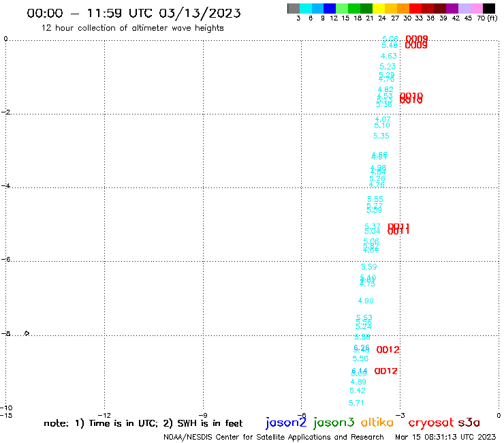Click the NOAA/NESDIS Center credit line
504x443 pixels.
(x=274, y=438)
